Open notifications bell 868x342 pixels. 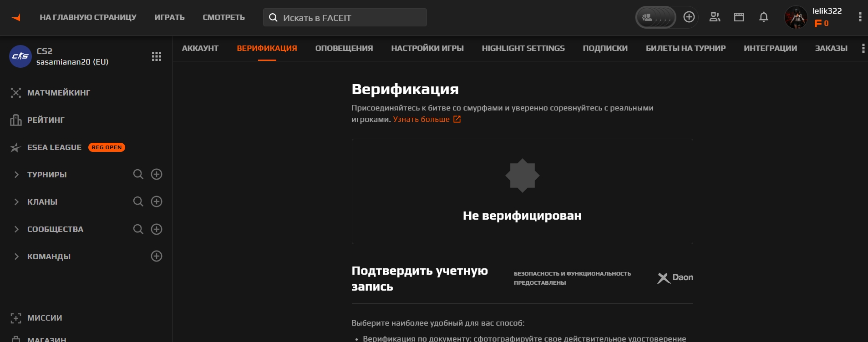pyautogui.click(x=764, y=17)
